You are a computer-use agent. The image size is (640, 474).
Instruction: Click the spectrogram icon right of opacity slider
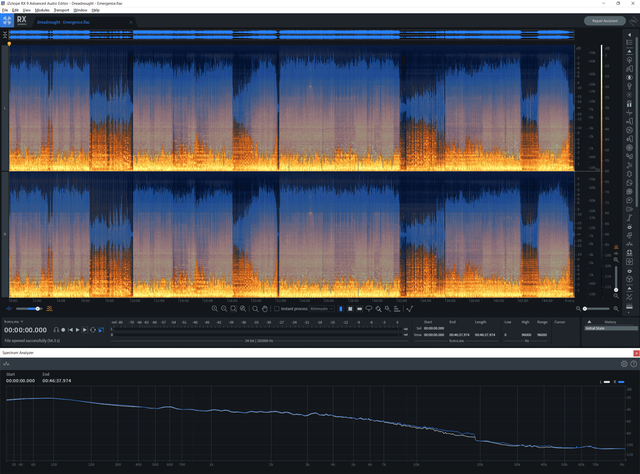pyautogui.click(x=49, y=309)
